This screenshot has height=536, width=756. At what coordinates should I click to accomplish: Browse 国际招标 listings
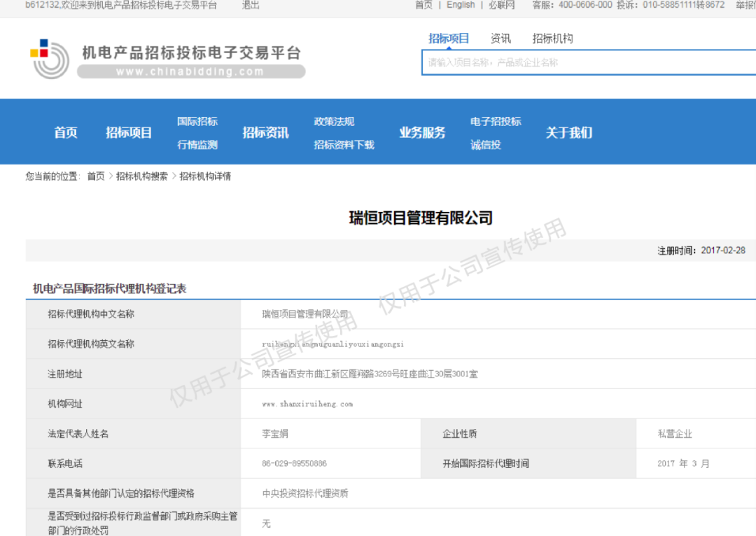click(198, 120)
